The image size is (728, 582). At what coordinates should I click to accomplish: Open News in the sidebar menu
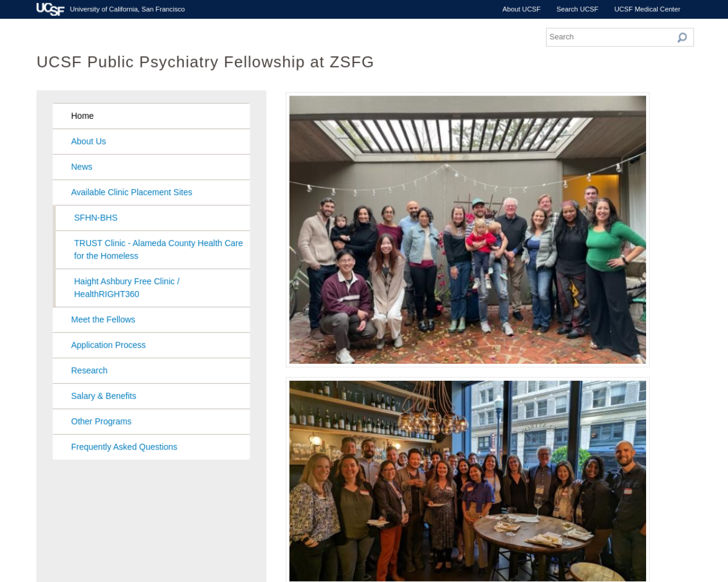[151, 167]
